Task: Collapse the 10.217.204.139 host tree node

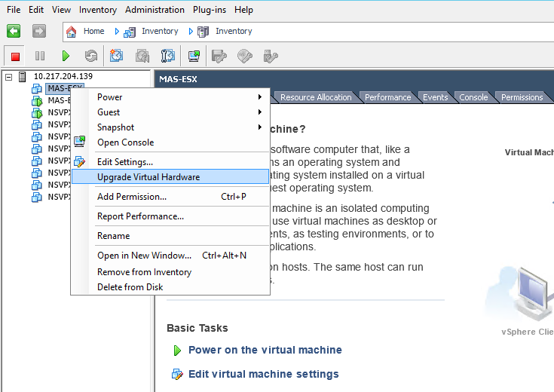Action: coord(9,77)
